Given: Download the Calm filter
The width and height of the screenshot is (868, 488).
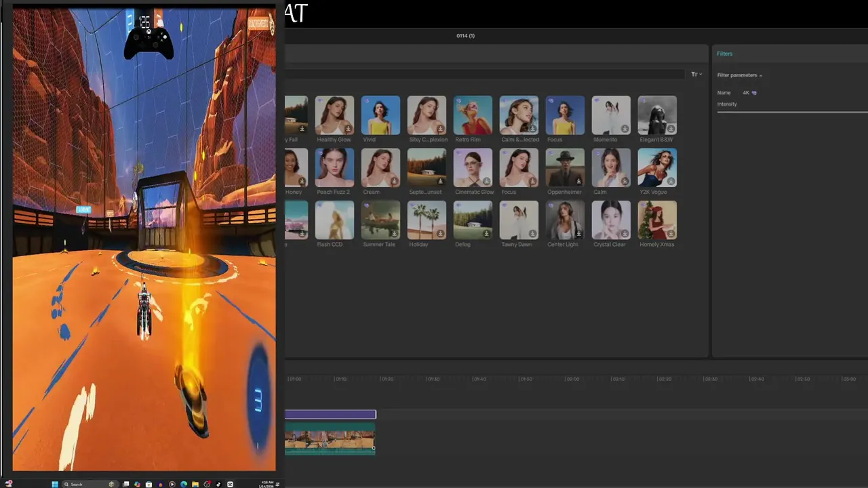Looking at the screenshot, I should click(625, 181).
